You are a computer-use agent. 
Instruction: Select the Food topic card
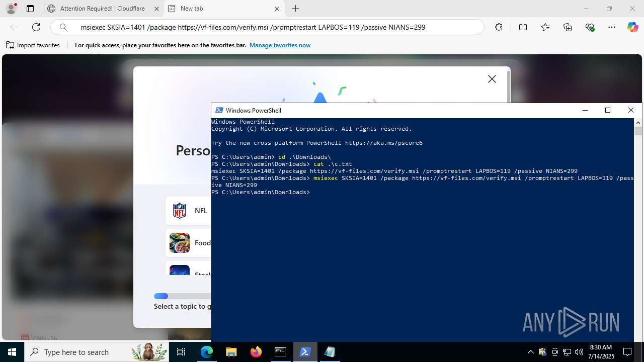point(189,243)
